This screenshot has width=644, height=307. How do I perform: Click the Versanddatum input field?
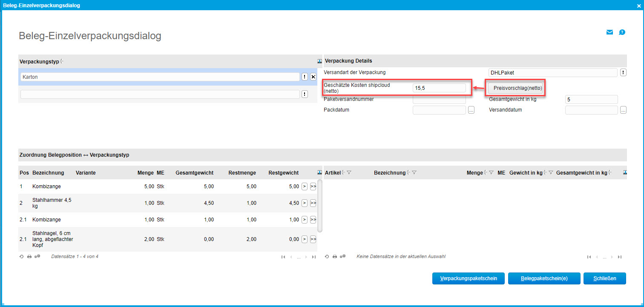coord(591,110)
